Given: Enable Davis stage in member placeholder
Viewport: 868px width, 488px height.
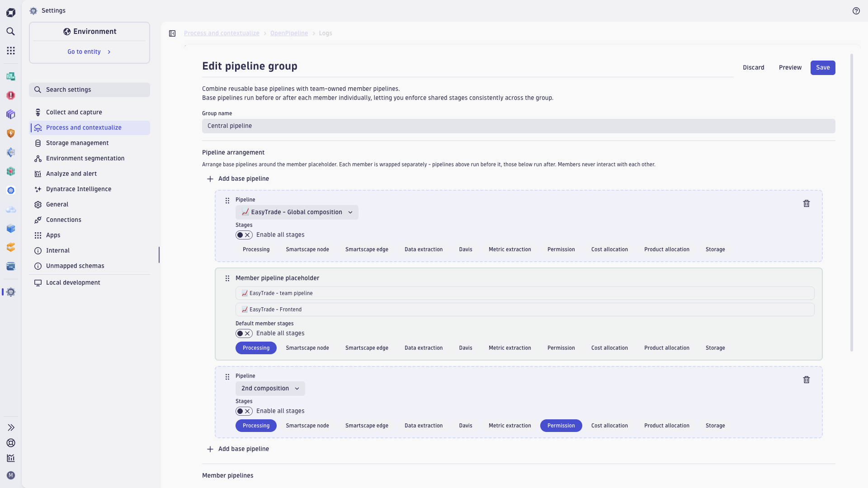Looking at the screenshot, I should click(x=466, y=348).
